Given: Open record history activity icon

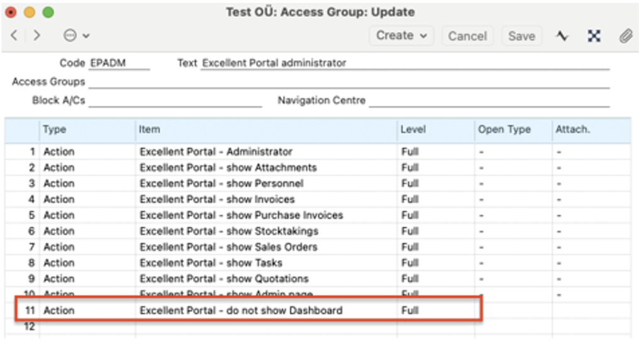Looking at the screenshot, I should pyautogui.click(x=562, y=36).
